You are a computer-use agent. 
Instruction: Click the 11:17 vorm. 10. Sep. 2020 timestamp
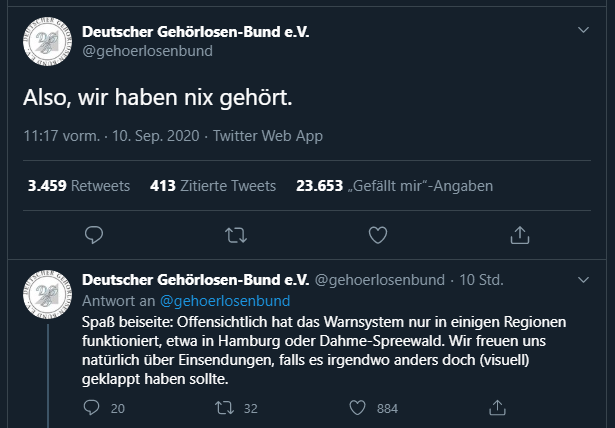[x=108, y=136]
